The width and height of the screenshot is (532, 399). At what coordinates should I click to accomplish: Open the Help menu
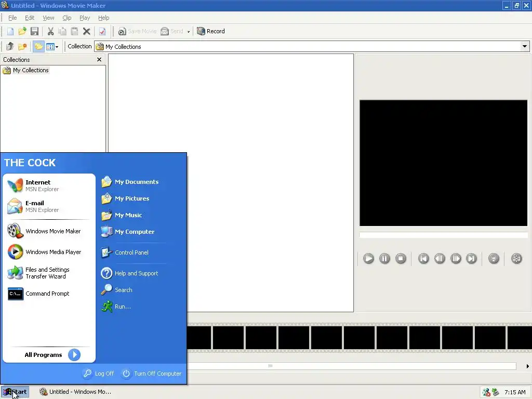[x=103, y=18]
